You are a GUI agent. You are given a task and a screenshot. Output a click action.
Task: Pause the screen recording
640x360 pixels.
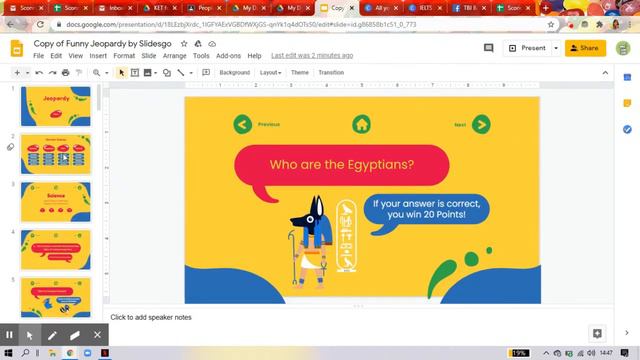(9, 335)
